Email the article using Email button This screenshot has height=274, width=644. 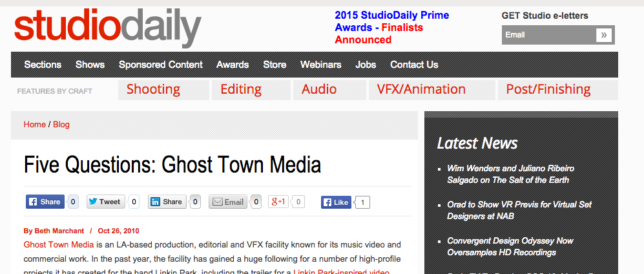(228, 202)
